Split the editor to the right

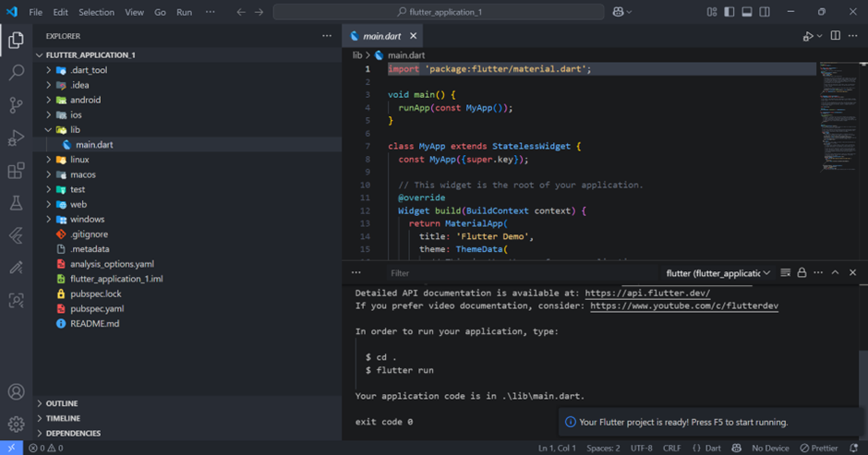[836, 36]
